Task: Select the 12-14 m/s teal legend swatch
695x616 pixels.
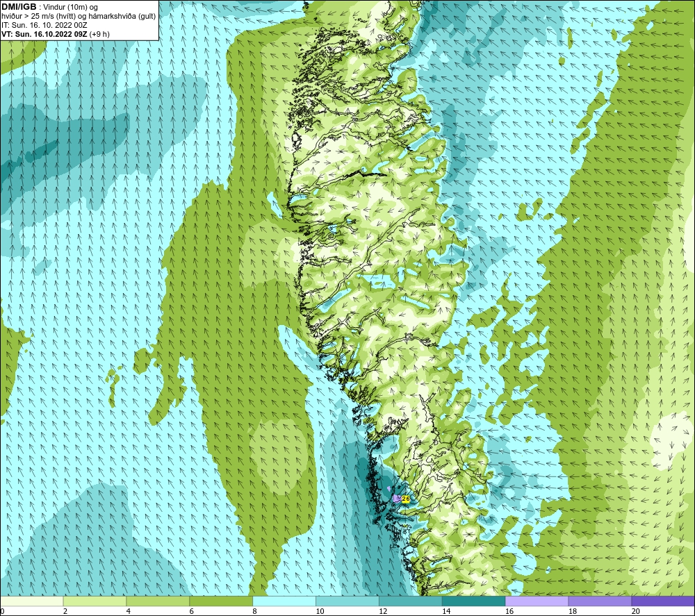Action: [411, 601]
